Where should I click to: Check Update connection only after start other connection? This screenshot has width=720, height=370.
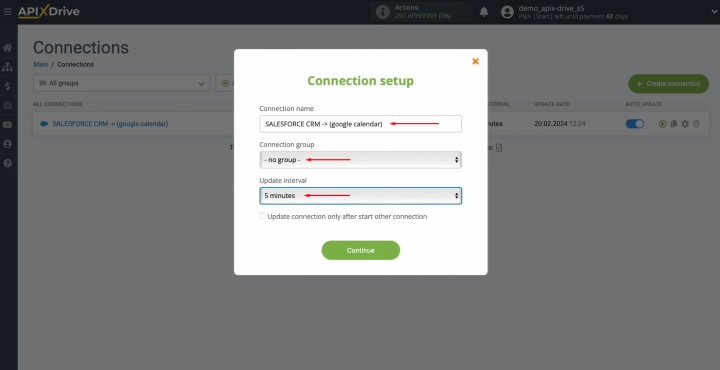point(262,216)
